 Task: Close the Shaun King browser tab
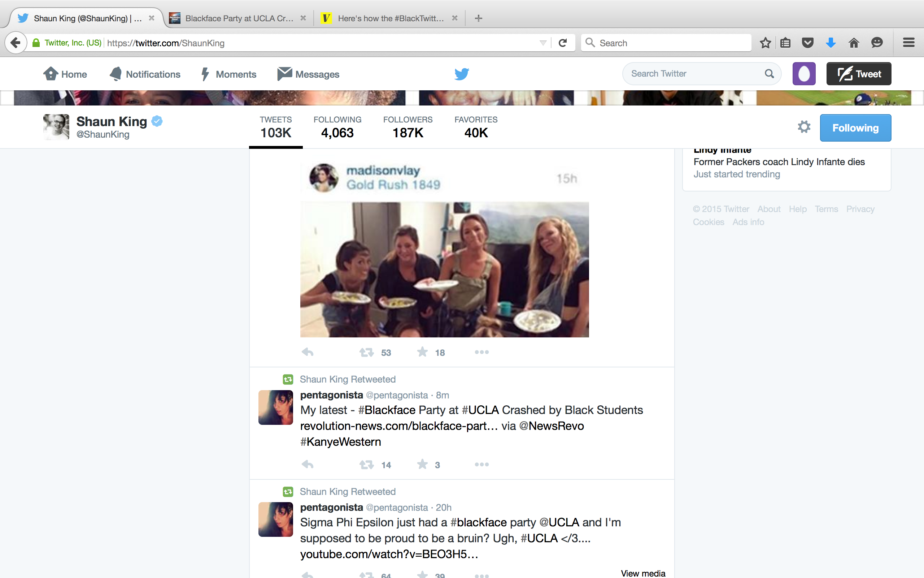tap(152, 18)
